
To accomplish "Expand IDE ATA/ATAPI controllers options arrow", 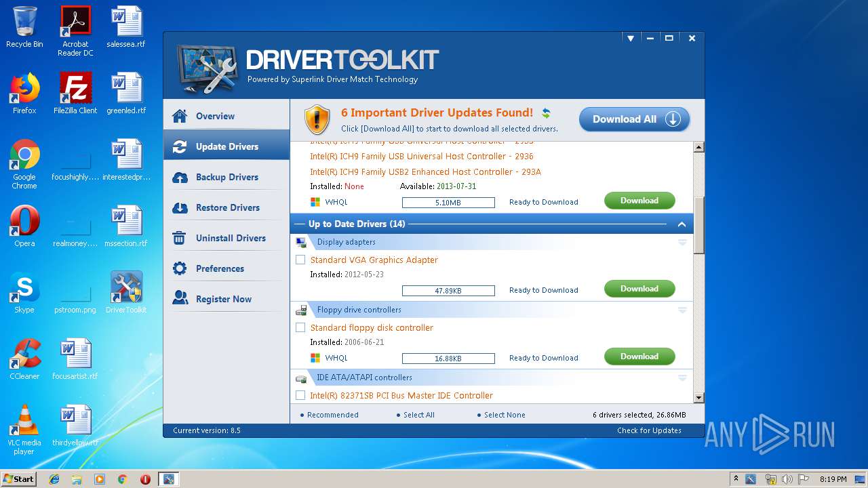I will (682, 378).
